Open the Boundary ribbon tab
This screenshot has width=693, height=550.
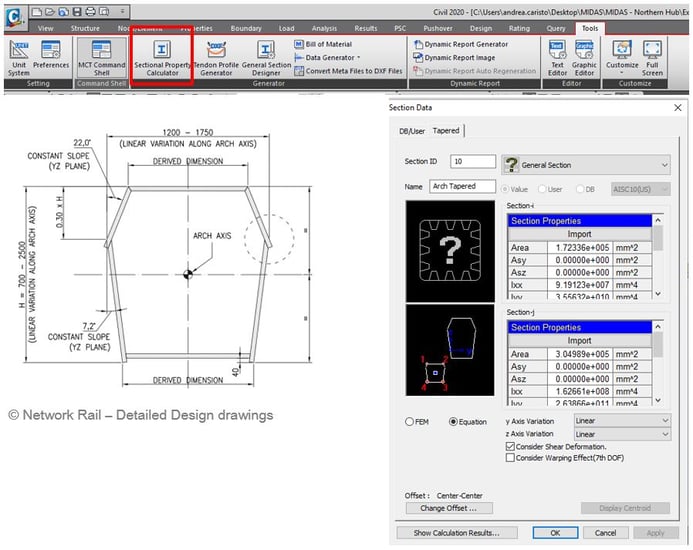246,28
